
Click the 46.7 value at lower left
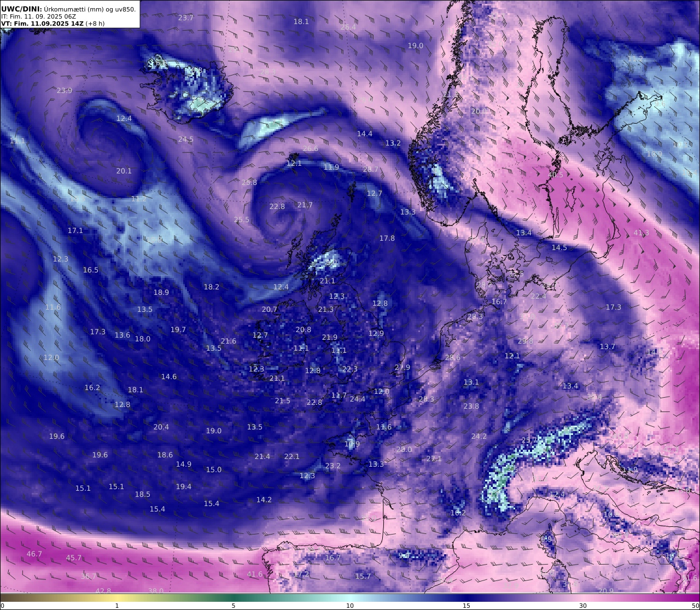pyautogui.click(x=34, y=554)
